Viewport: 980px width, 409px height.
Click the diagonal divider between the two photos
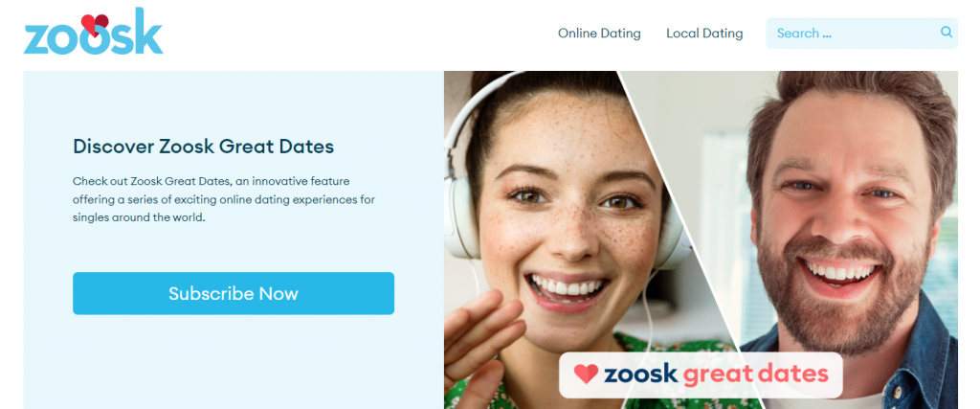click(x=681, y=239)
